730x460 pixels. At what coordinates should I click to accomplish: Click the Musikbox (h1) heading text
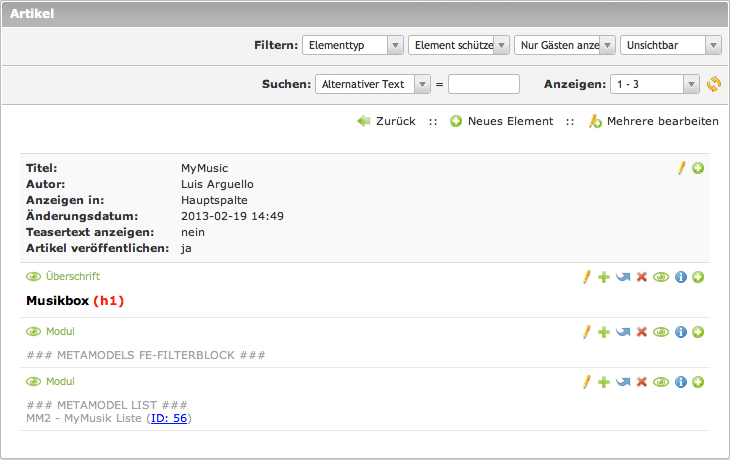(75, 301)
